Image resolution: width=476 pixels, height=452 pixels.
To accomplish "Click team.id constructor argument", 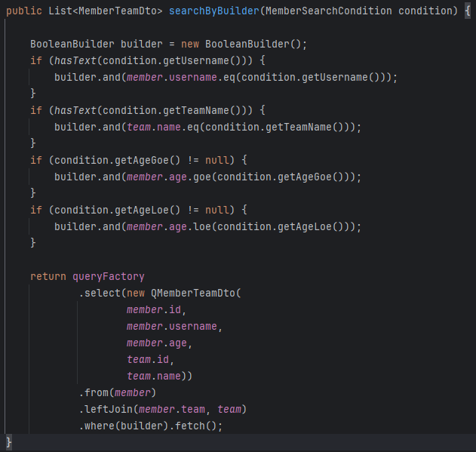I will pos(148,360).
